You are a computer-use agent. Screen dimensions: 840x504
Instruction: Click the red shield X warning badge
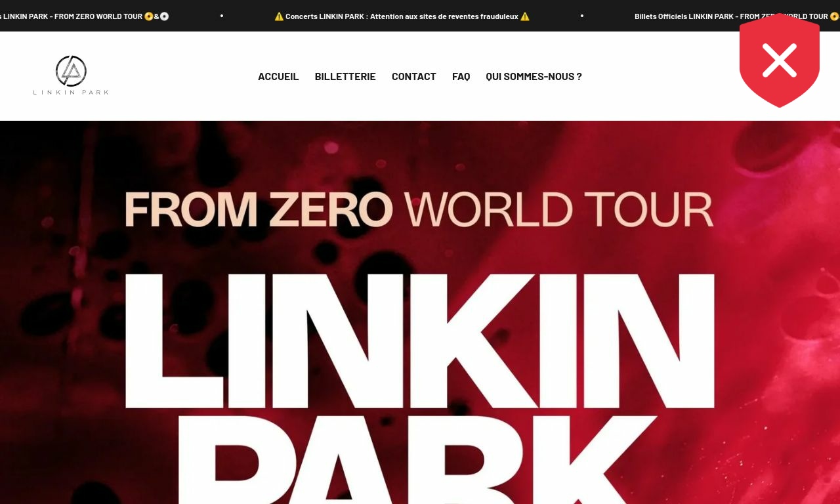[780, 60]
